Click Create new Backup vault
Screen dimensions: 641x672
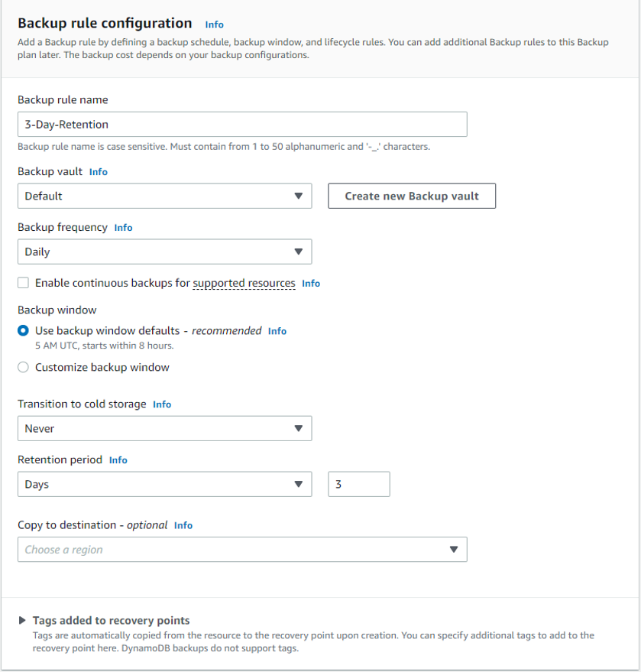tap(412, 196)
